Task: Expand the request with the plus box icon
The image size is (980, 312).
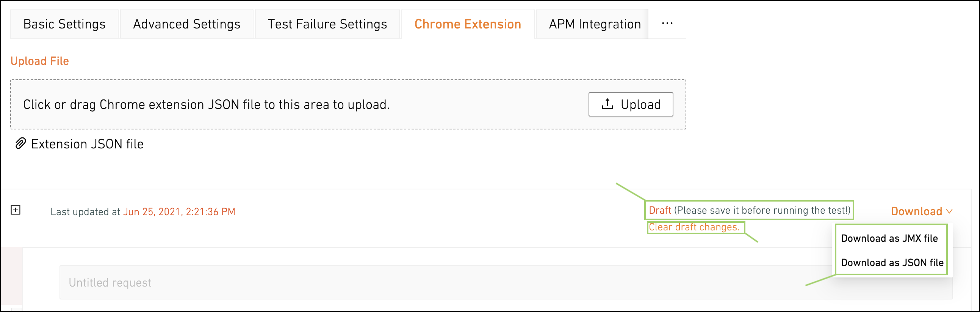Action: click(16, 210)
